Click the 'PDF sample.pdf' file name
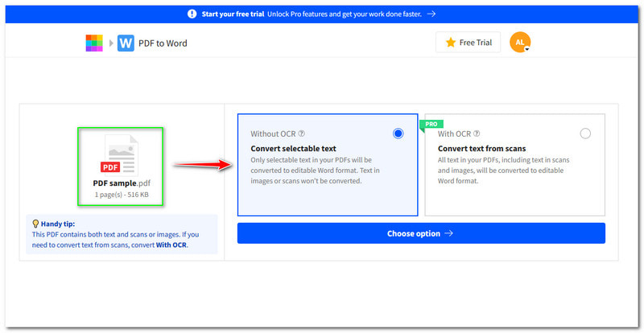The width and height of the screenshot is (644, 333). pyautogui.click(x=122, y=183)
